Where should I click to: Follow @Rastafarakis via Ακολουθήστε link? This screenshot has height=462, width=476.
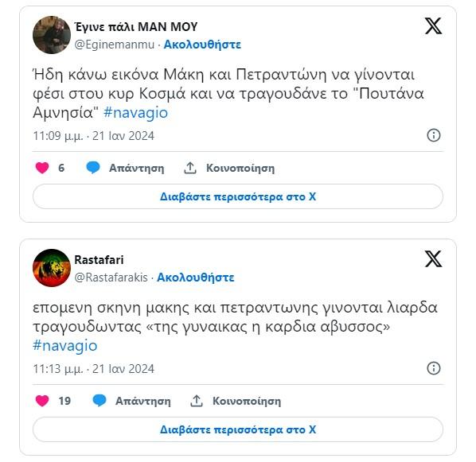[196, 278]
